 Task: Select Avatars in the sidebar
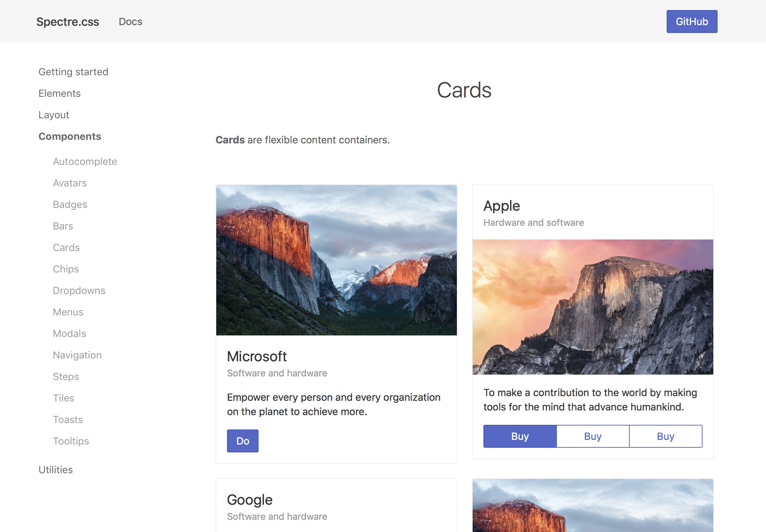point(70,183)
